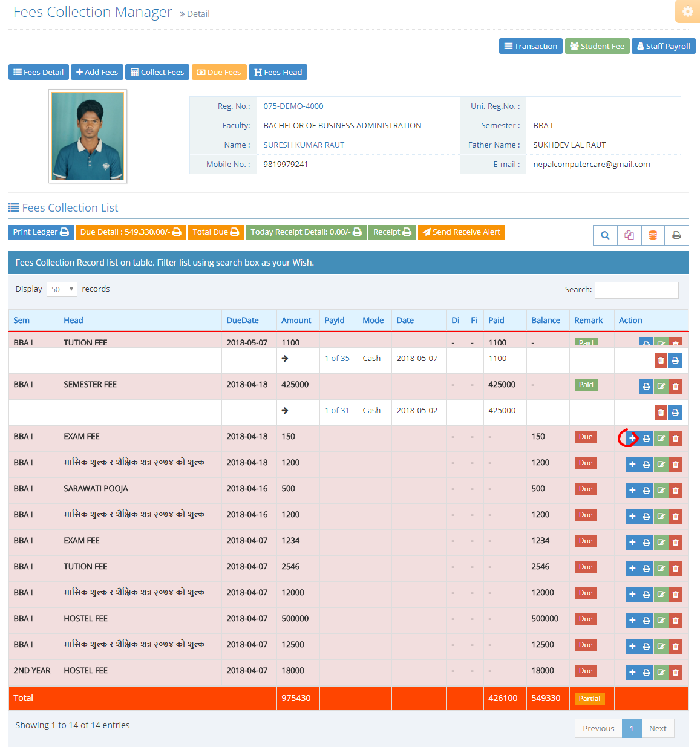Viewport: 700px width, 747px height.
Task: Switch to the Due Fees tab
Action: coord(219,72)
